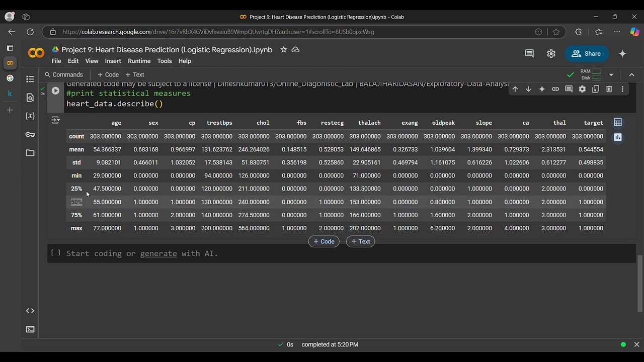Open the RAM and Disk connection dropdown
644x362 pixels.
pos(611,74)
